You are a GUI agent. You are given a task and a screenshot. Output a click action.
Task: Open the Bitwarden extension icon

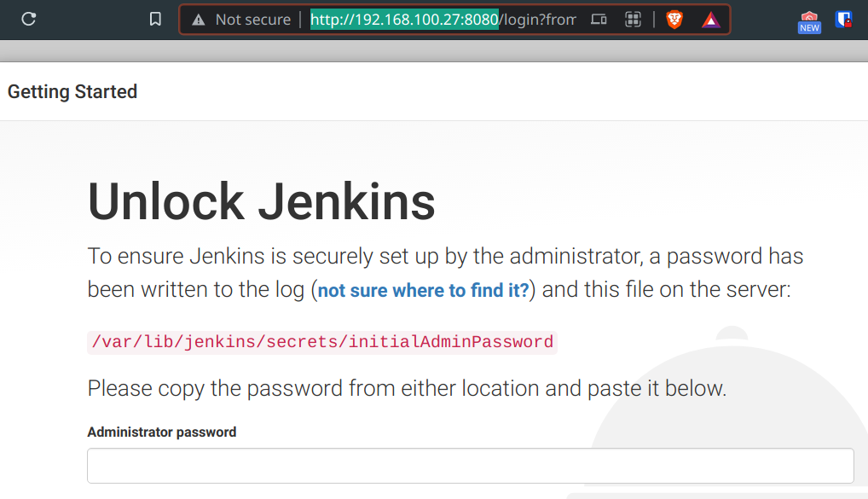(x=843, y=19)
